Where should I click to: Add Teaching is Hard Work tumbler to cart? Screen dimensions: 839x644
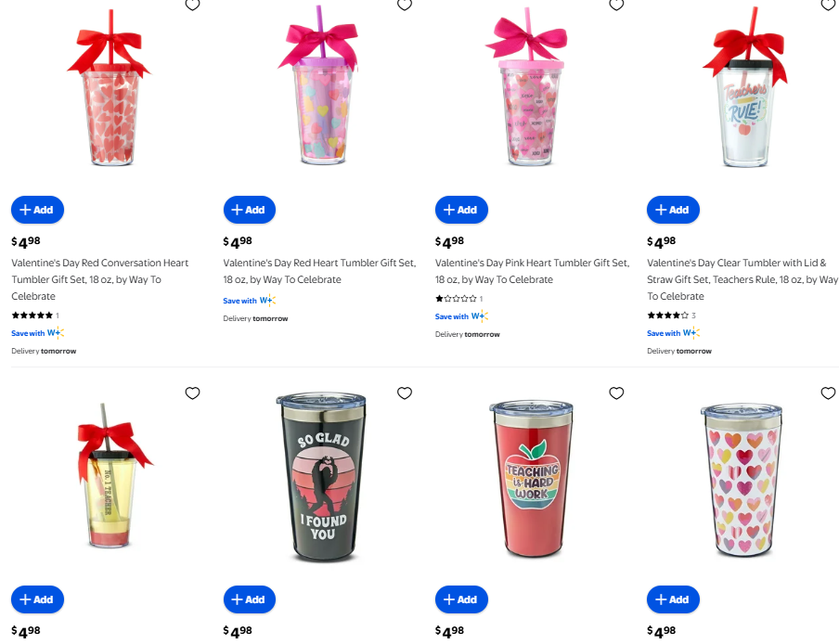(x=461, y=599)
